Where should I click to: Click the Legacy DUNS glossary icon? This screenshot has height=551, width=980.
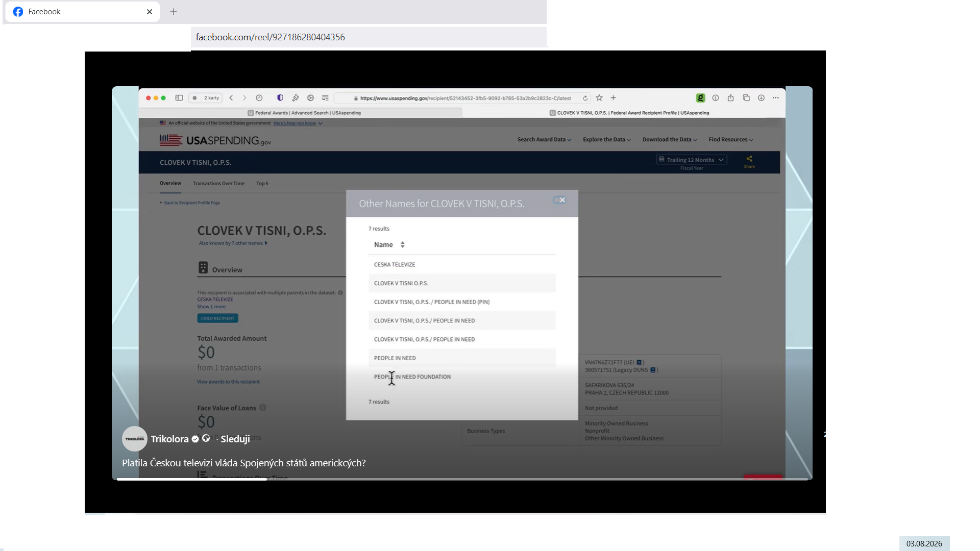tap(653, 370)
